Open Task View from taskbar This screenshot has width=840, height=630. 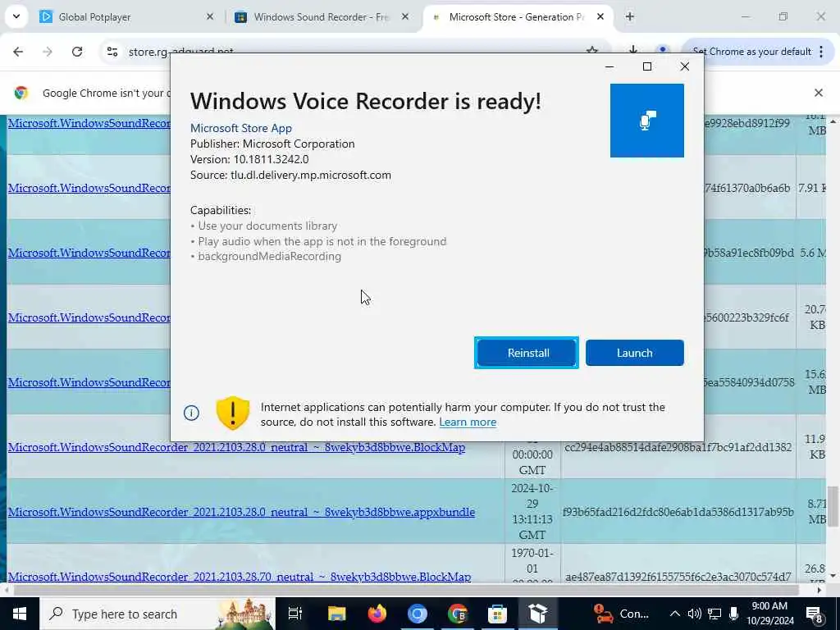pos(295,614)
